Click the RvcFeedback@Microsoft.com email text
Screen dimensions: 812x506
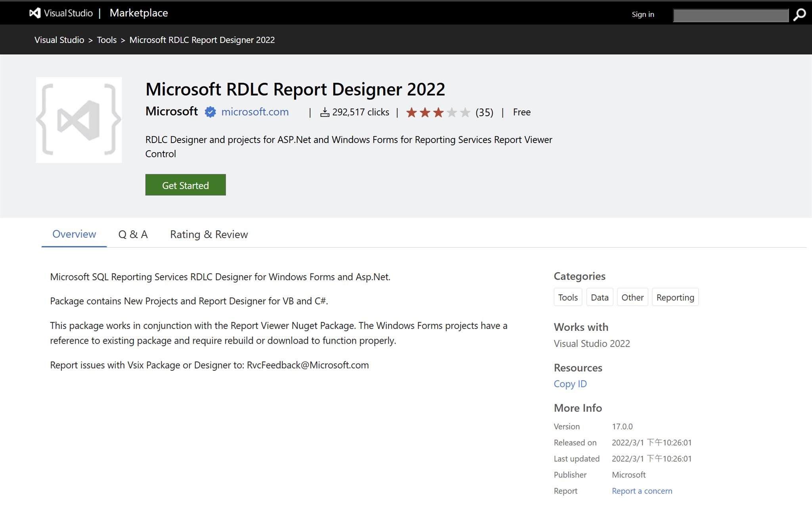[x=308, y=365]
